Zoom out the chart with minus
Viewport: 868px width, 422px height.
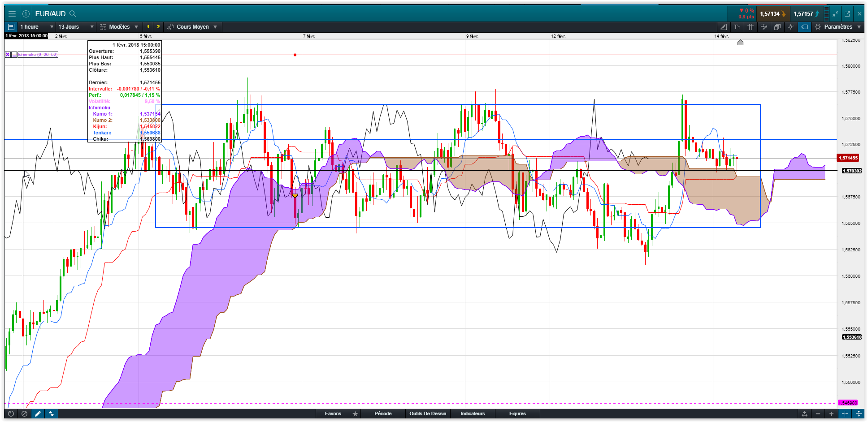pos(818,414)
